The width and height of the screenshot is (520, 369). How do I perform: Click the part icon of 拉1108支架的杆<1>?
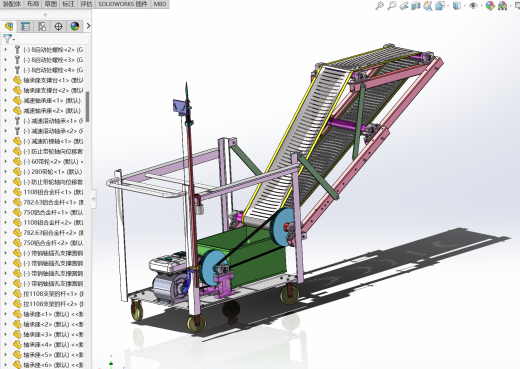coord(17,294)
